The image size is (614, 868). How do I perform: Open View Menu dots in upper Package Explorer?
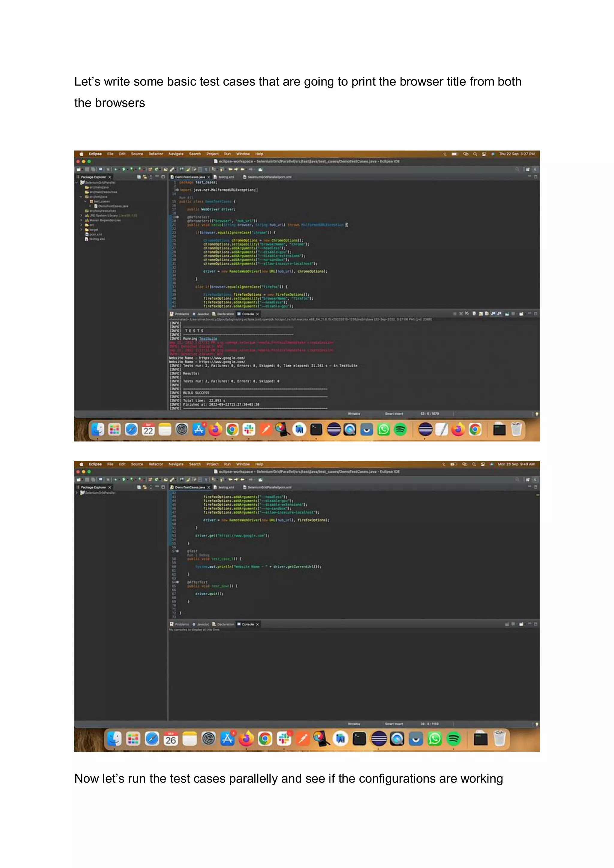click(x=151, y=177)
